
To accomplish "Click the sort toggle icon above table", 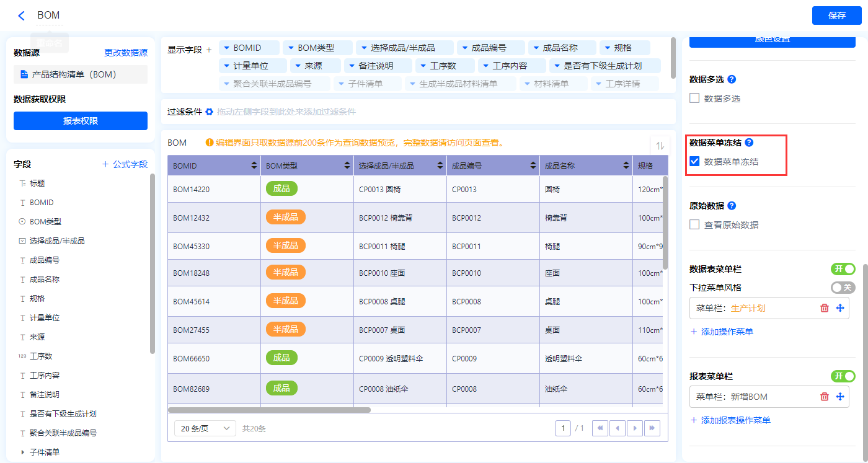I will coord(660,146).
